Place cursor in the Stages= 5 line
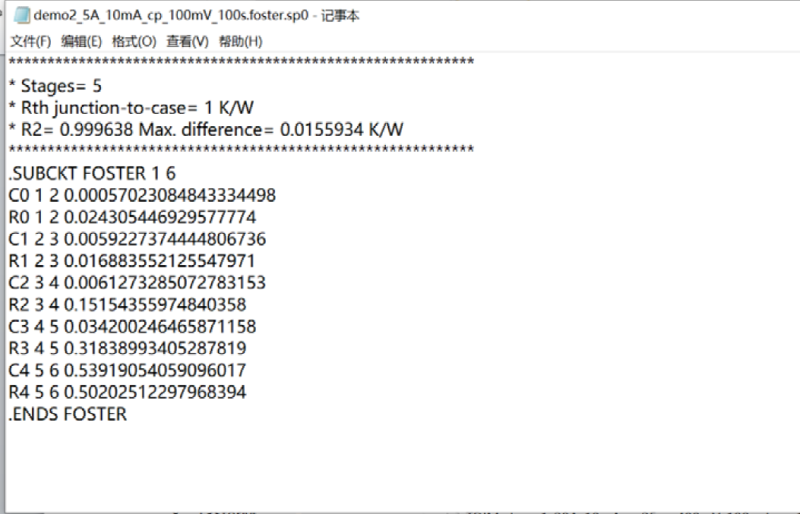800x514 pixels. coord(55,86)
